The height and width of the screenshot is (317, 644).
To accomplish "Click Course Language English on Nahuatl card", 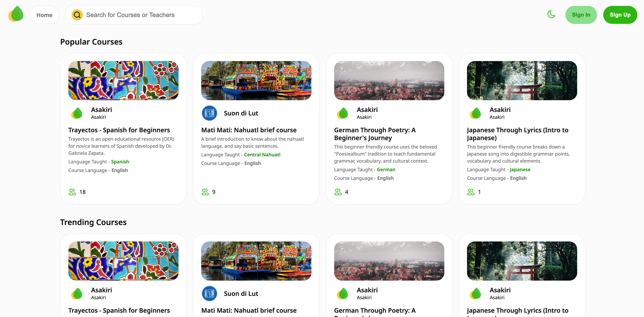I will coord(231,163).
